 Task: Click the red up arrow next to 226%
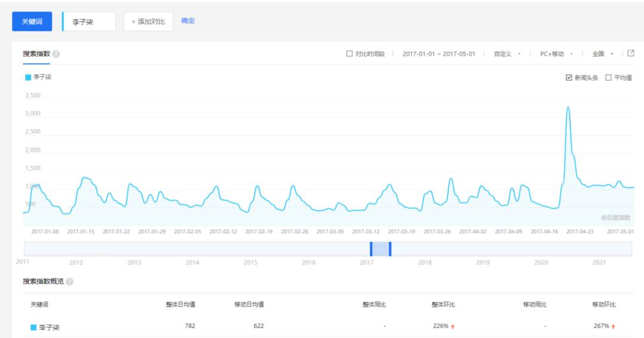tap(453, 327)
